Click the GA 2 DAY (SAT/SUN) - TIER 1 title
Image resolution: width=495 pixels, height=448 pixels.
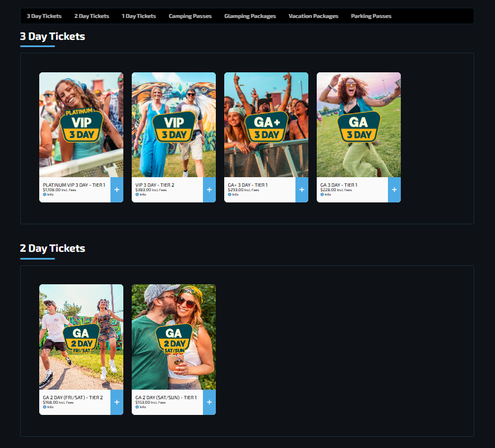coord(166,398)
